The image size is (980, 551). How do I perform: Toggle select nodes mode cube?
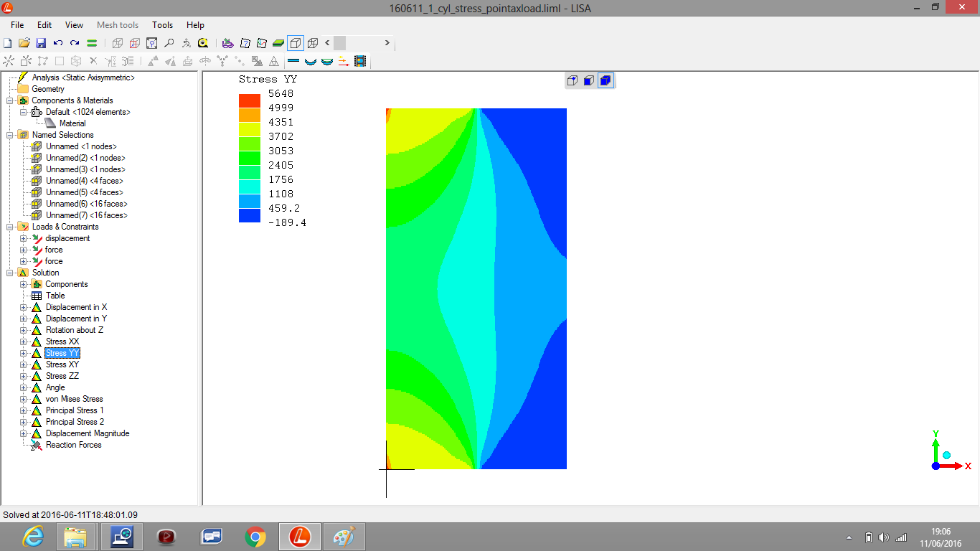tap(572, 80)
